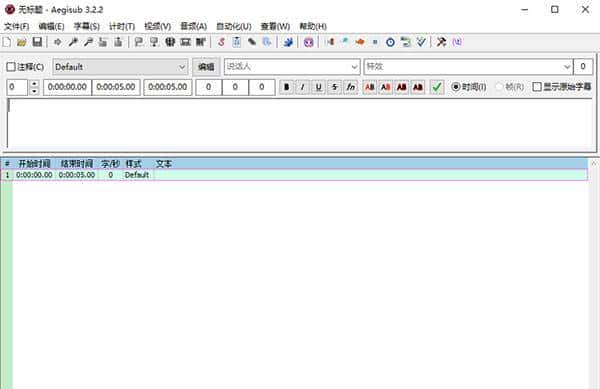
Task: Open the 音频(A) menu
Action: [193, 26]
